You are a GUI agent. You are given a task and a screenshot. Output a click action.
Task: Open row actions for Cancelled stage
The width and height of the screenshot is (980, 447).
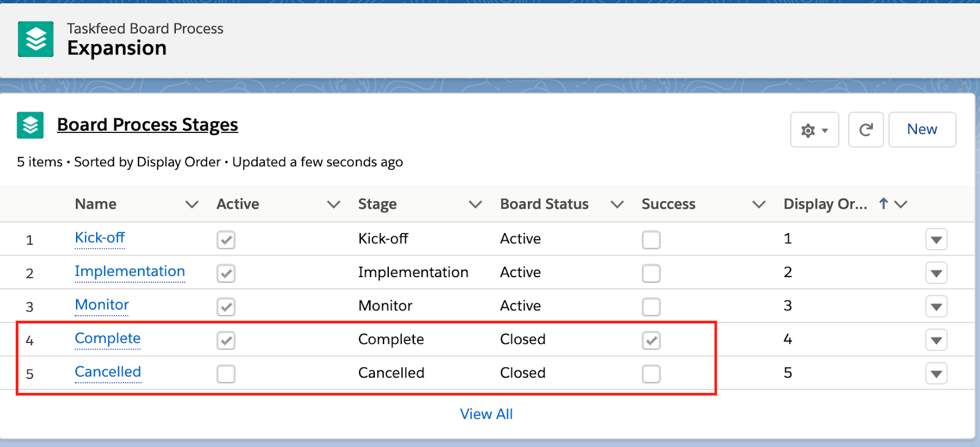pos(936,373)
